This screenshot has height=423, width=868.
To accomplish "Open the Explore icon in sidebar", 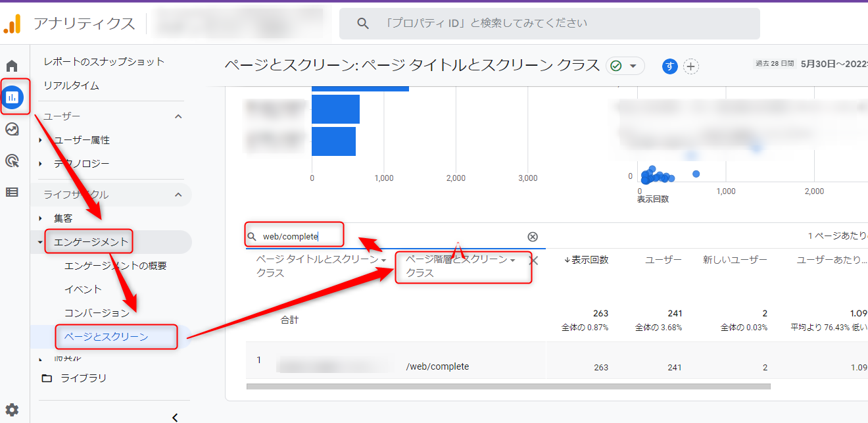I will 12,129.
